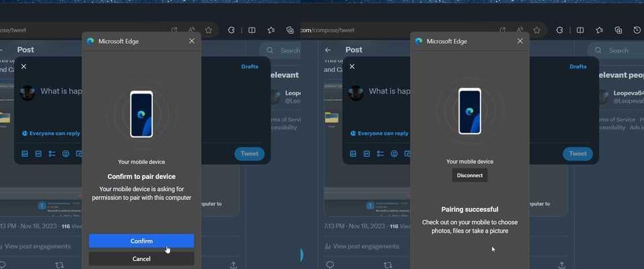Click What is happening text field, Pairing-successful screenshot
Viewport: 644px width, 269px height.
click(x=389, y=91)
